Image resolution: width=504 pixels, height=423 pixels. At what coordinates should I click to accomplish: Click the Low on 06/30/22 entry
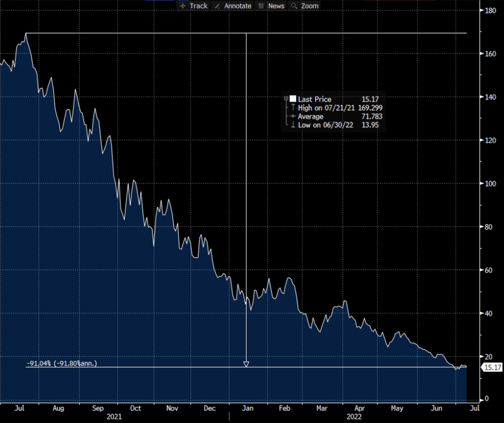click(325, 125)
